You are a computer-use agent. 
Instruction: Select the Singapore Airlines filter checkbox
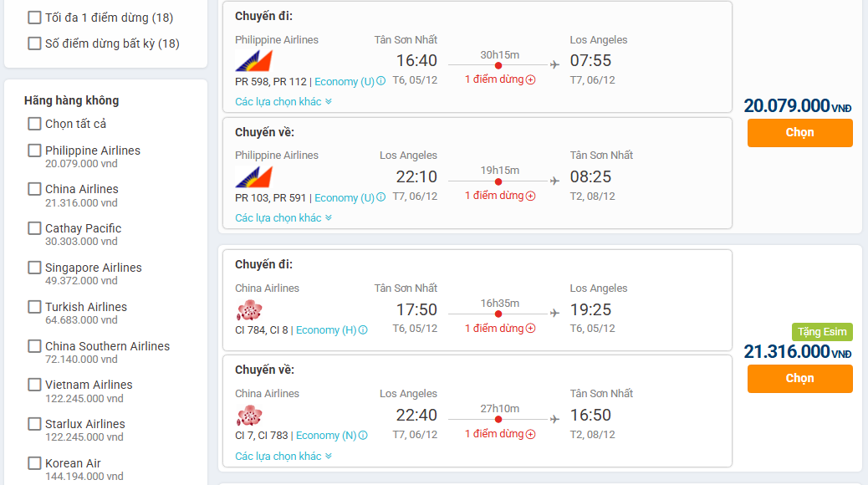pyautogui.click(x=34, y=268)
